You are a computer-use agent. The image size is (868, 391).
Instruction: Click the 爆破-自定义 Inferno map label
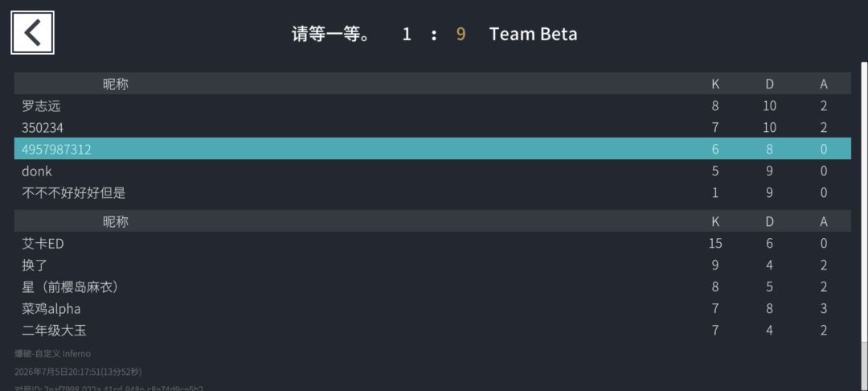point(52,353)
